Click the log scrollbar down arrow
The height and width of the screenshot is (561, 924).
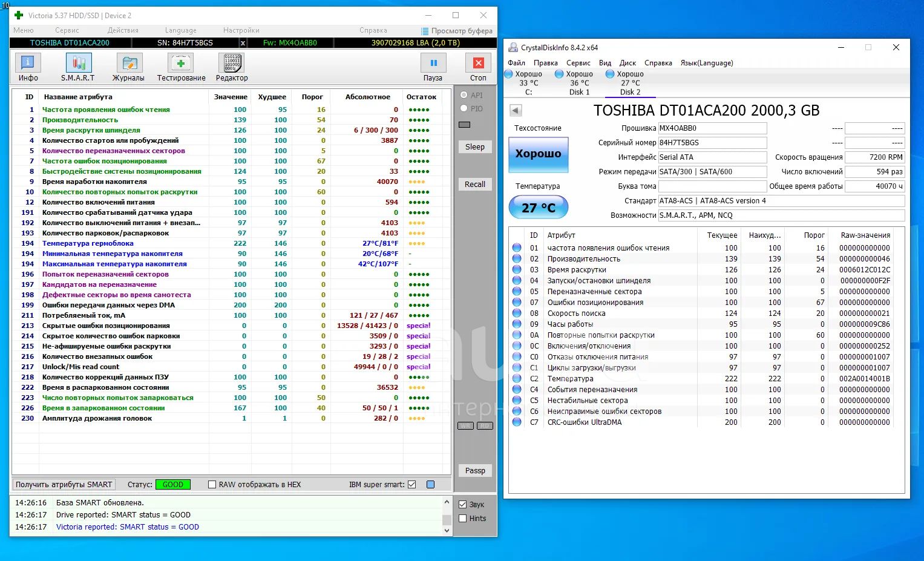point(447,530)
